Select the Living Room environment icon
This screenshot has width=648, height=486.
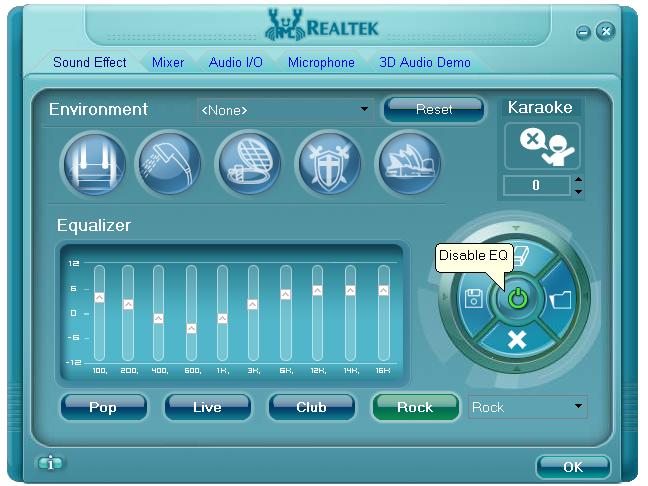point(94,164)
